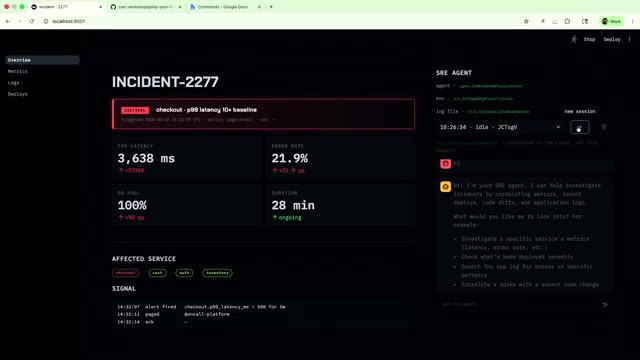Image resolution: width=640 pixels, height=360 pixels.
Task: Open the browser extensions puzzle icon
Action: pos(567,21)
